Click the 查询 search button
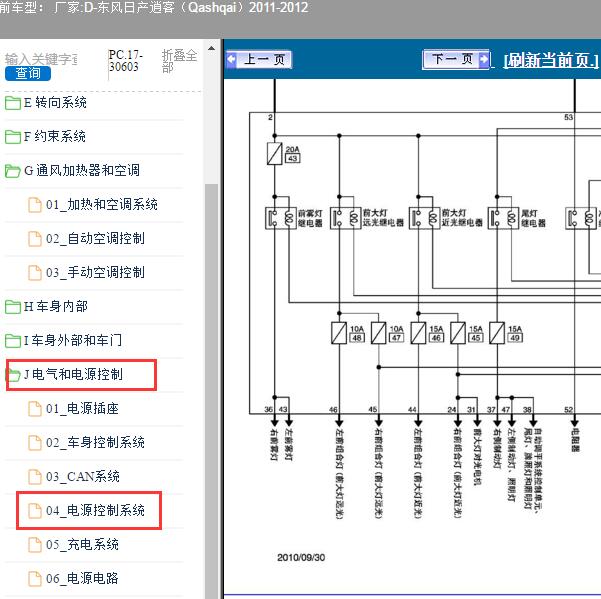The width and height of the screenshot is (601, 599). 28,74
